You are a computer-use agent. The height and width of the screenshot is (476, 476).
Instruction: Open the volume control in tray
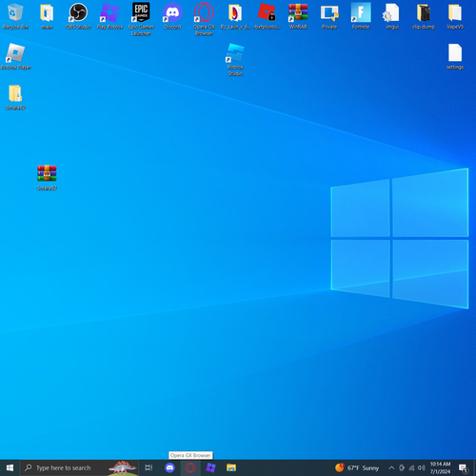point(422,467)
